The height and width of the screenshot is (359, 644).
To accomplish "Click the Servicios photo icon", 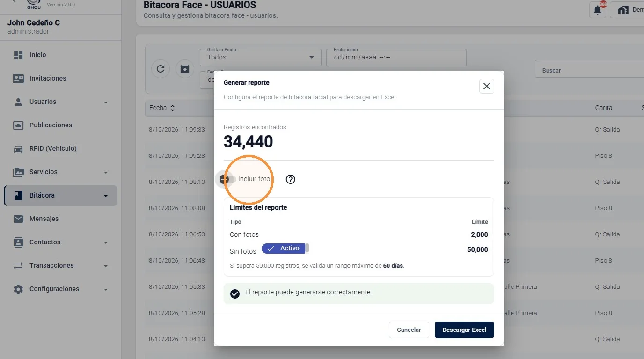I will (x=18, y=172).
